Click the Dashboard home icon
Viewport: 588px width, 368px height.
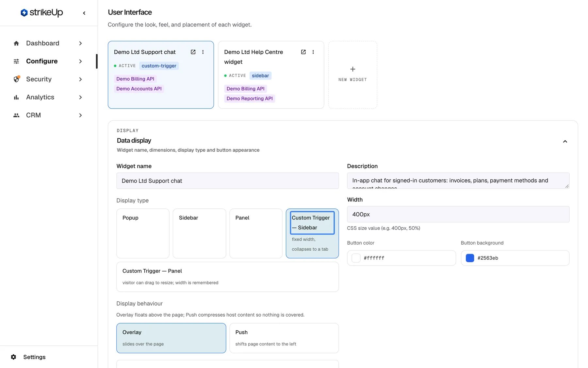pos(16,43)
